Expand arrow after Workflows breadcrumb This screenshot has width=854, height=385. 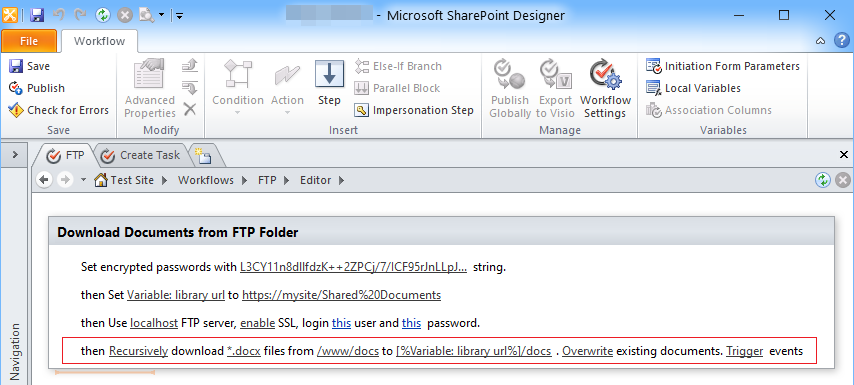245,180
